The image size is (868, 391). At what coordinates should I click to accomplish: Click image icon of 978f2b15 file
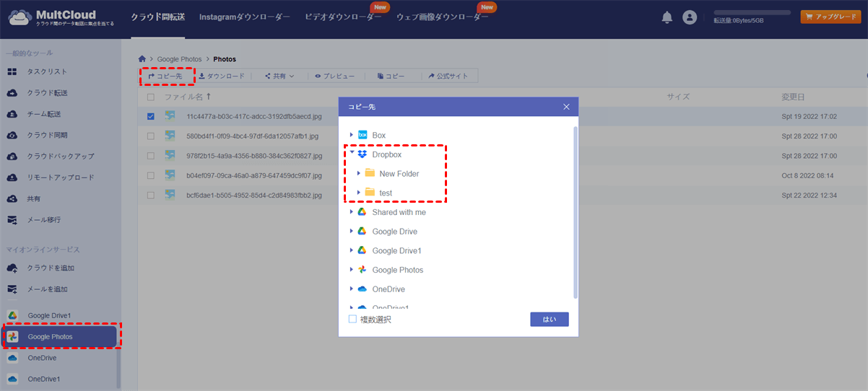(170, 155)
